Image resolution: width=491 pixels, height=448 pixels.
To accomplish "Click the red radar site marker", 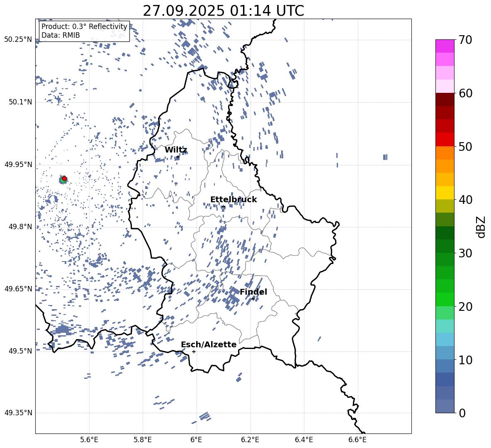I will (64, 179).
